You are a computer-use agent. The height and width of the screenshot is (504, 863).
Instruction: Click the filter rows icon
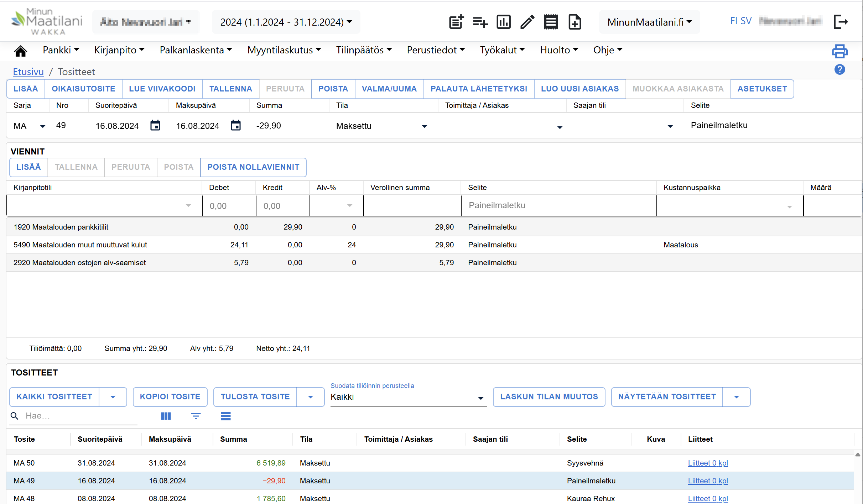(196, 416)
